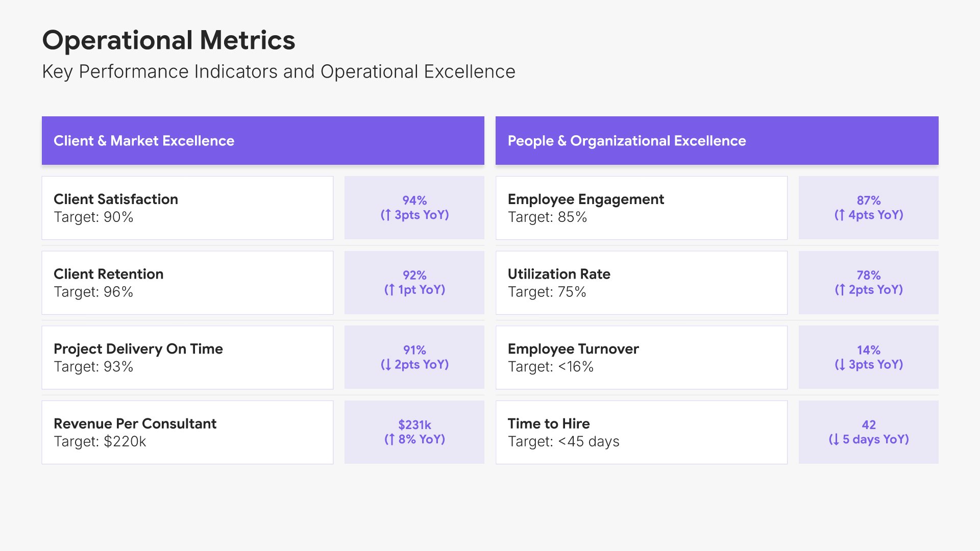Select the Time to Hire card
The width and height of the screenshot is (980, 551).
tap(641, 432)
